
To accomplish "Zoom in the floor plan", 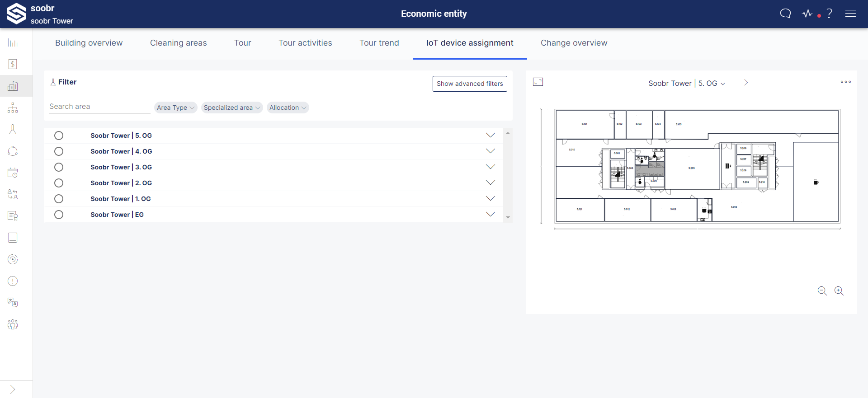I will point(839,291).
